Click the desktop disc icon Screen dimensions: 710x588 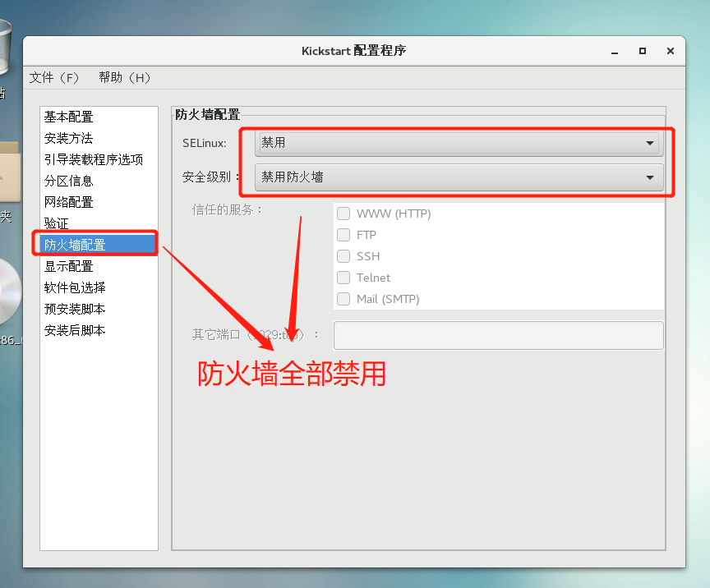[10, 291]
